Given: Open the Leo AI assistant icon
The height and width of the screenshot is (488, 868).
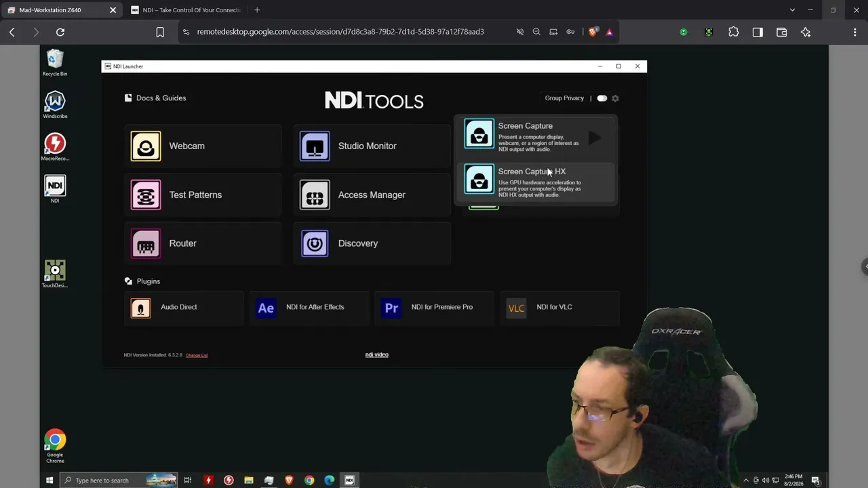Looking at the screenshot, I should point(806,32).
